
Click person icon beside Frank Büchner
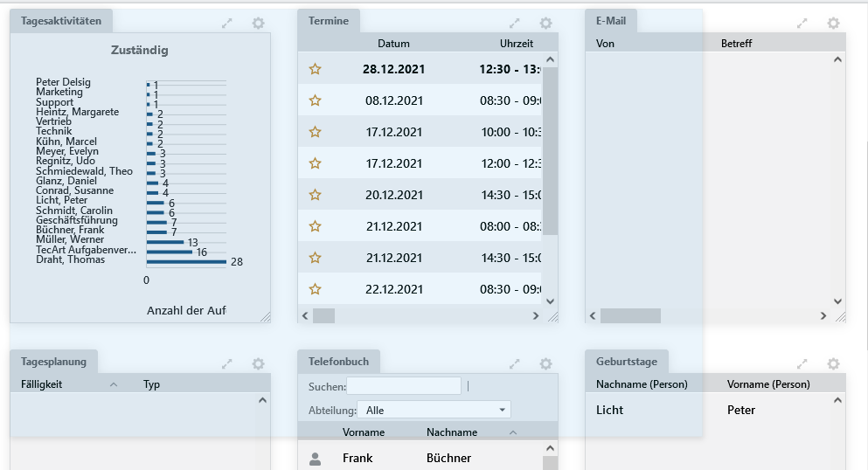(x=316, y=458)
